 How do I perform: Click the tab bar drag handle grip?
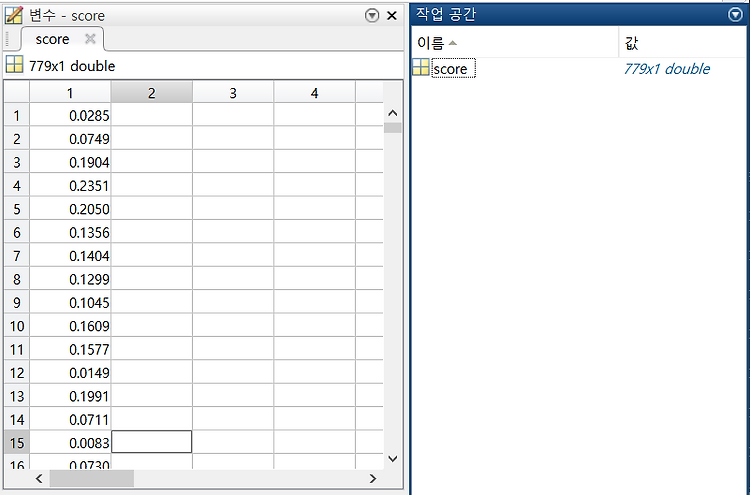(x=7, y=39)
